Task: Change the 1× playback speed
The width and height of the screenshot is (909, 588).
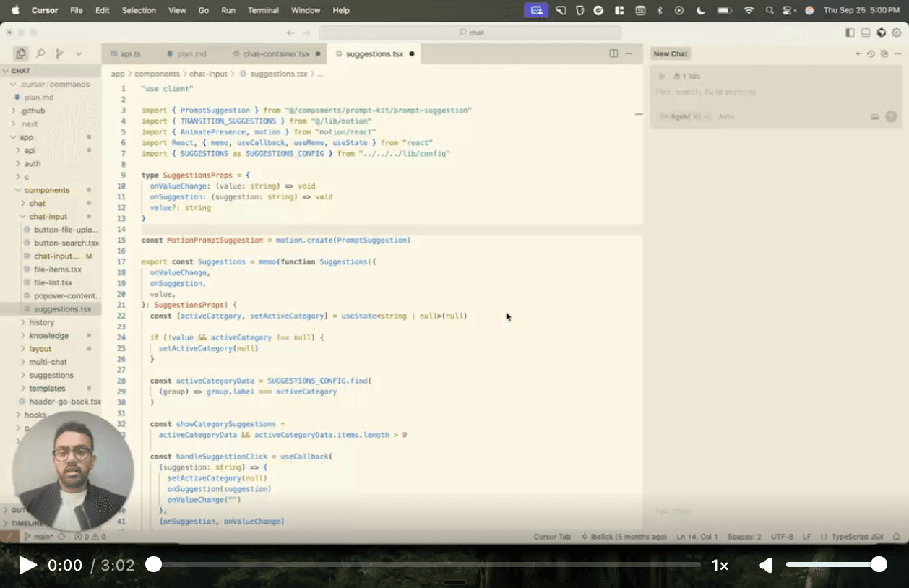Action: 720,565
